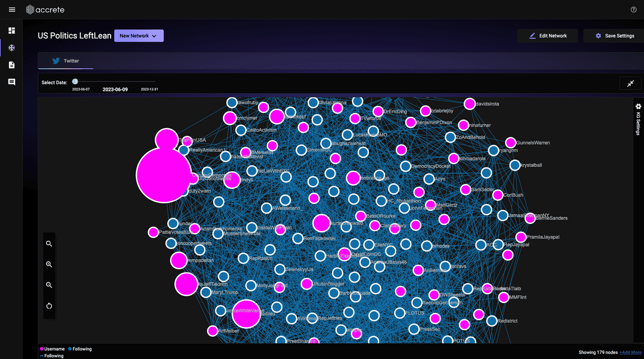Select the BenjaminPDixon node
The height and width of the screenshot is (359, 644).
coord(411,122)
